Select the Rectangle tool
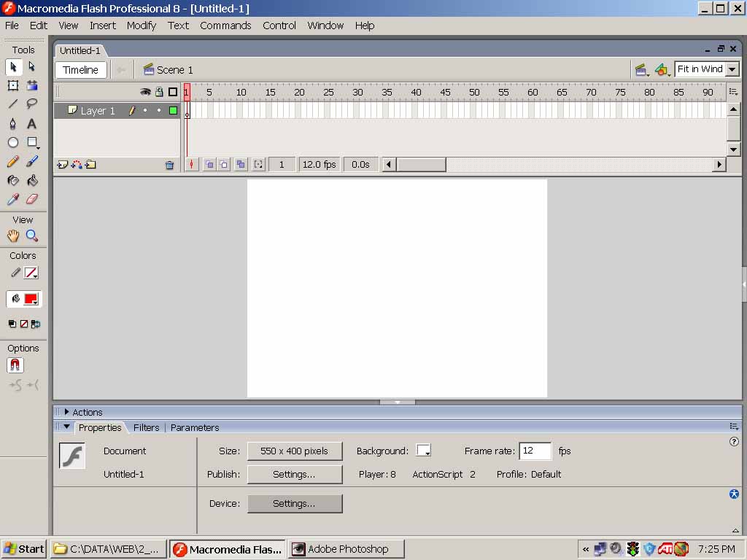 pyautogui.click(x=32, y=142)
